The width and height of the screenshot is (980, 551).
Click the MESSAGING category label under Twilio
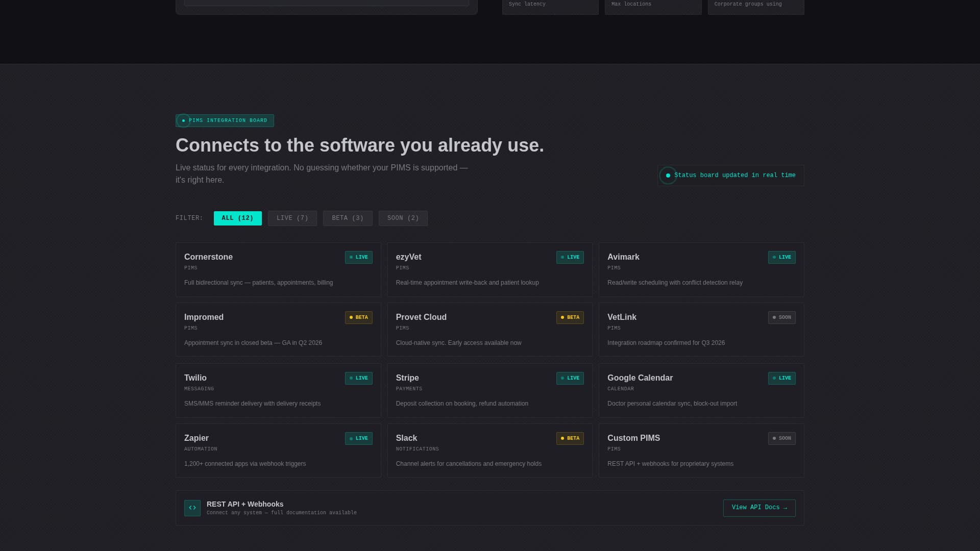[x=199, y=389]
